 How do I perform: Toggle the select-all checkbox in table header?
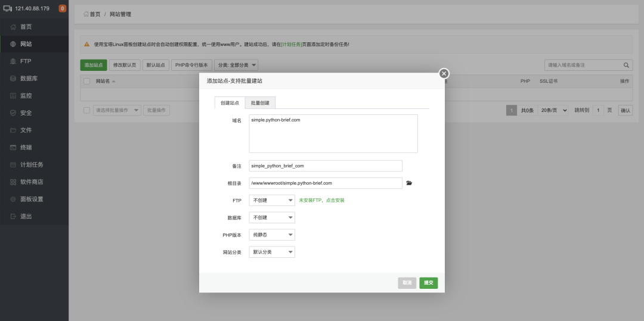[87, 81]
